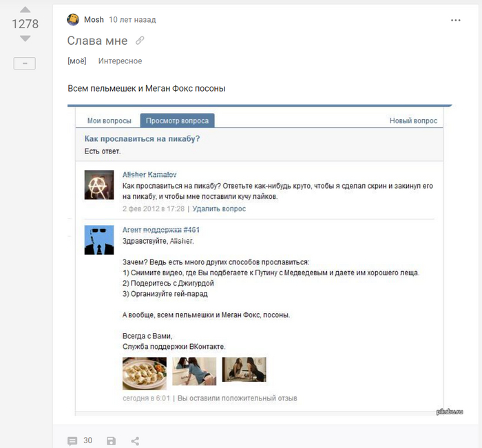Click the text сегодня в 6:01
Viewport: 482px width, 448px height.
(146, 398)
